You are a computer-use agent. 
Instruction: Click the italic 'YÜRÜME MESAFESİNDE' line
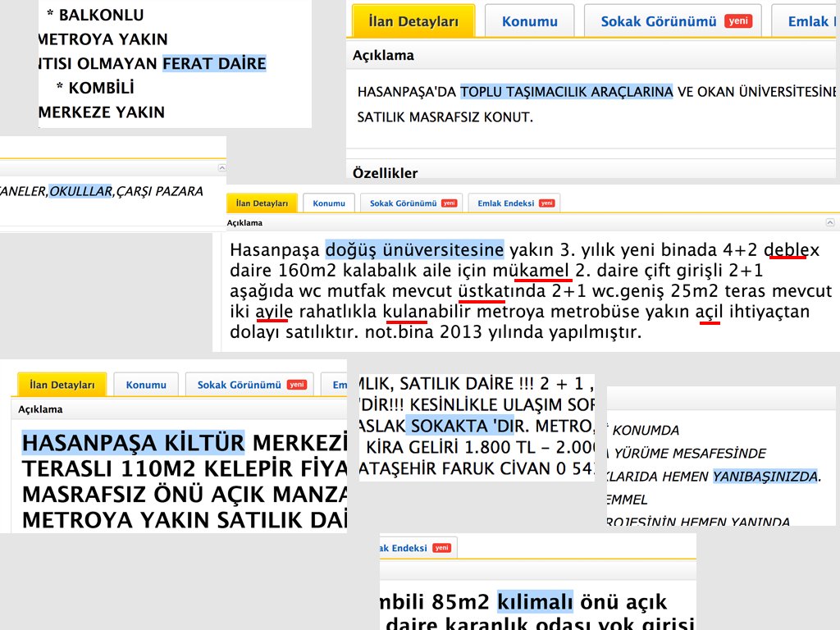[690, 453]
